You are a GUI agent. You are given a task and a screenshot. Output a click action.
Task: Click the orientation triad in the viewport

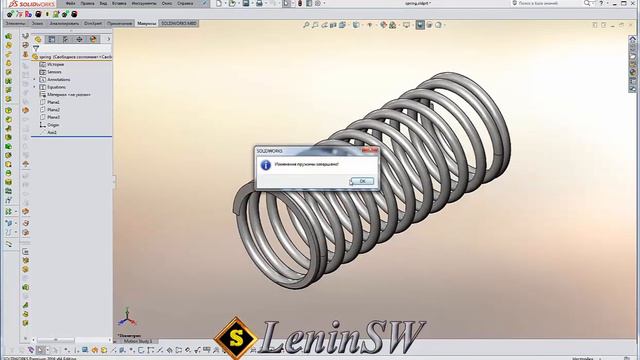click(127, 318)
